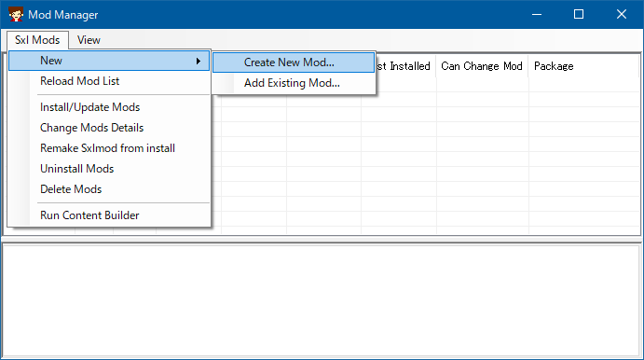Select Reload Mod List

[109, 81]
